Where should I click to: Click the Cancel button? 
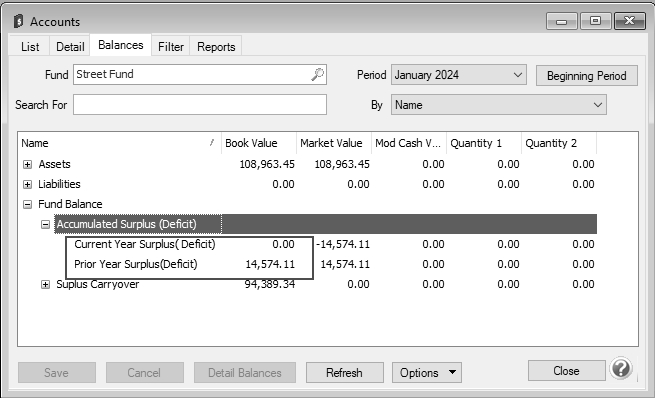point(145,373)
